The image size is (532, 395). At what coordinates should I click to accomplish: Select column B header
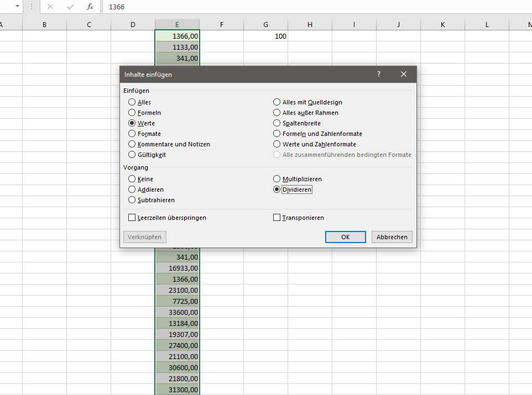(x=44, y=24)
